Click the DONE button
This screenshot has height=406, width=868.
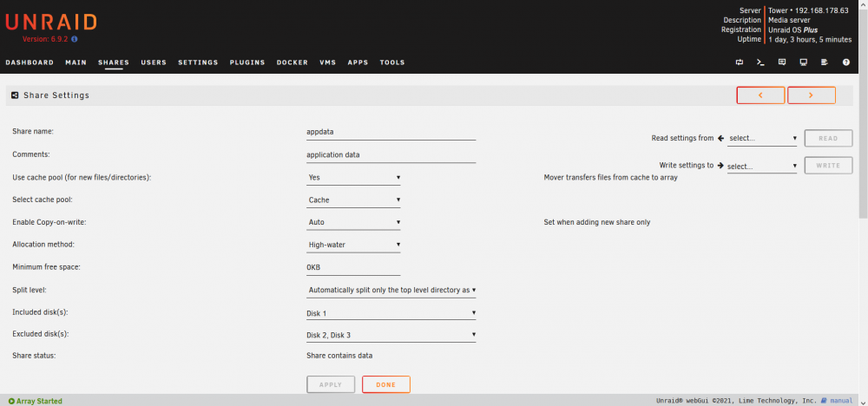pyautogui.click(x=386, y=384)
